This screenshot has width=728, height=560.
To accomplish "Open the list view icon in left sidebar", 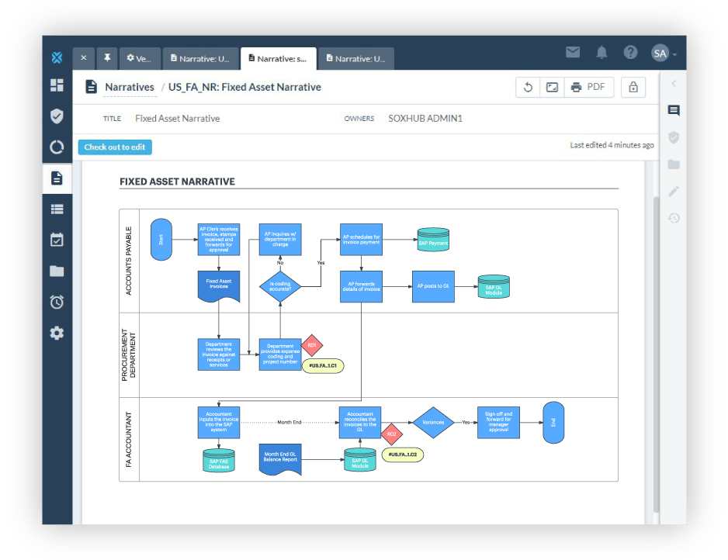I will pyautogui.click(x=56, y=209).
